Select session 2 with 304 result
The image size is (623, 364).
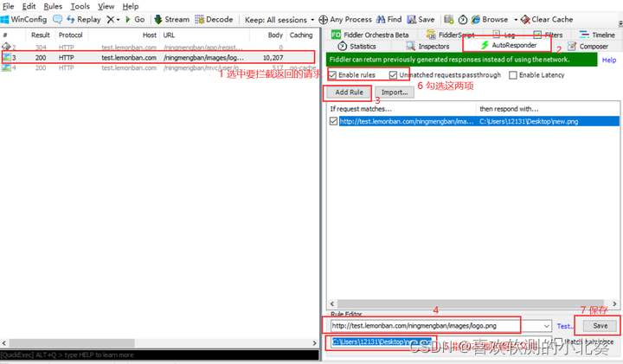[x=159, y=48]
